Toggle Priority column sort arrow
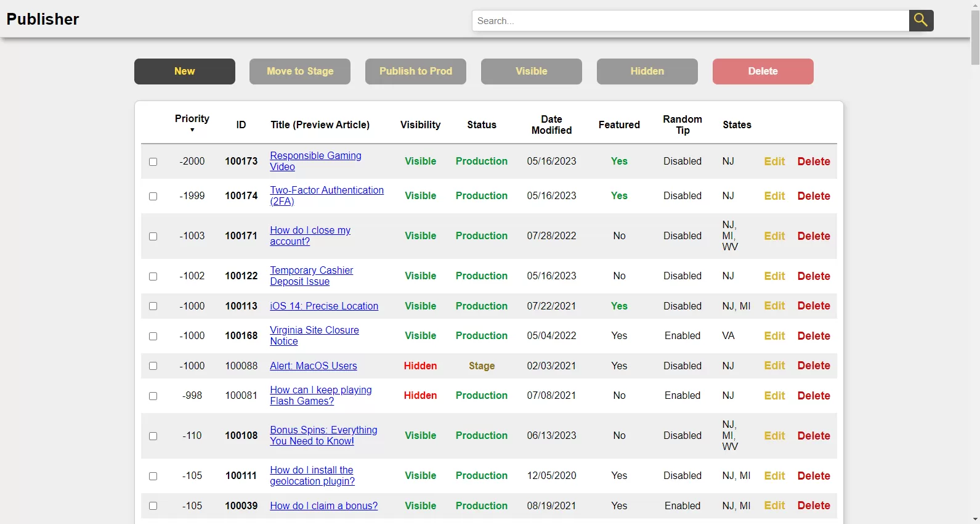This screenshot has width=980, height=524. [192, 130]
